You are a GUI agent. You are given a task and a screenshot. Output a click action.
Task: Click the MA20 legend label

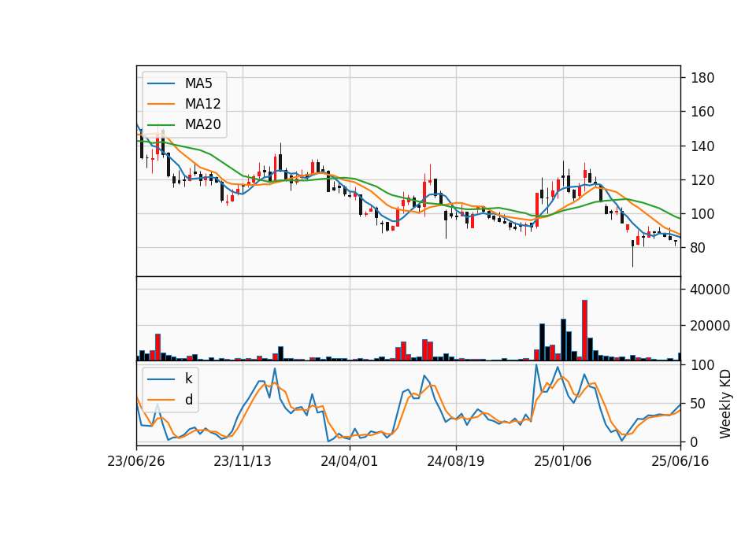tap(202, 124)
